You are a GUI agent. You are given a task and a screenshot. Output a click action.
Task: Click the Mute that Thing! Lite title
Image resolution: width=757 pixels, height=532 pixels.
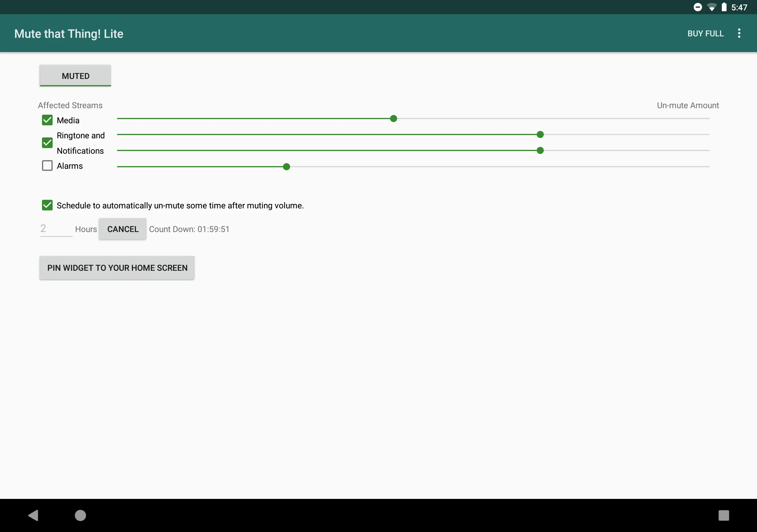69,34
